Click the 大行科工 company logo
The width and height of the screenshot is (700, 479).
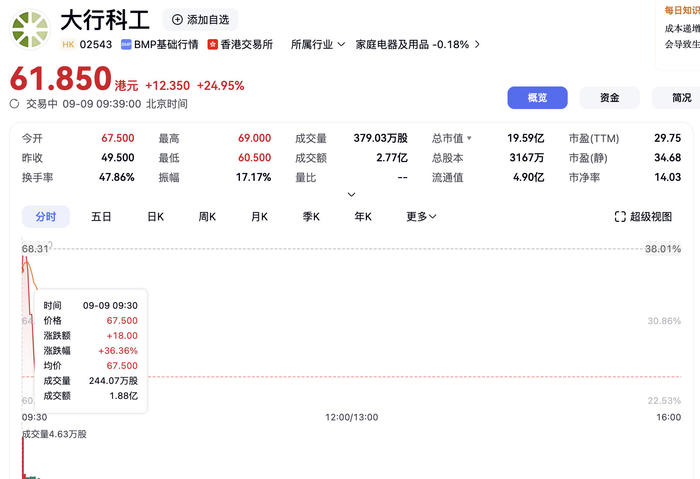(30, 29)
